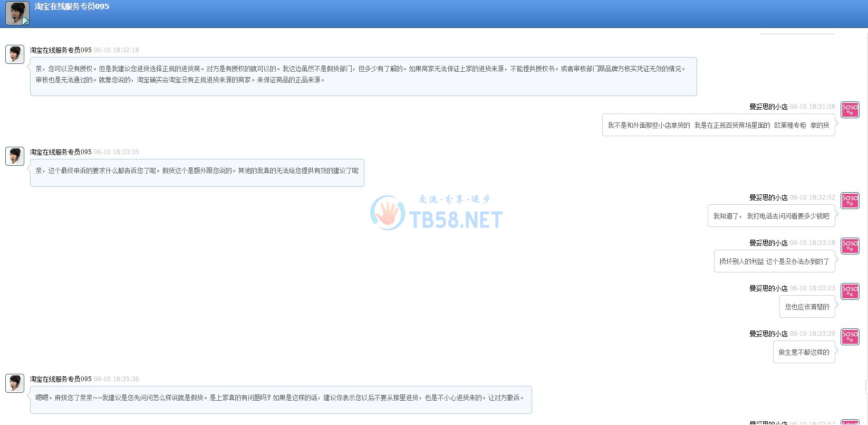Image resolution: width=868 pixels, height=425 pixels.
Task: Click the Sasa shop avatar at 18:33:18
Action: tap(850, 246)
